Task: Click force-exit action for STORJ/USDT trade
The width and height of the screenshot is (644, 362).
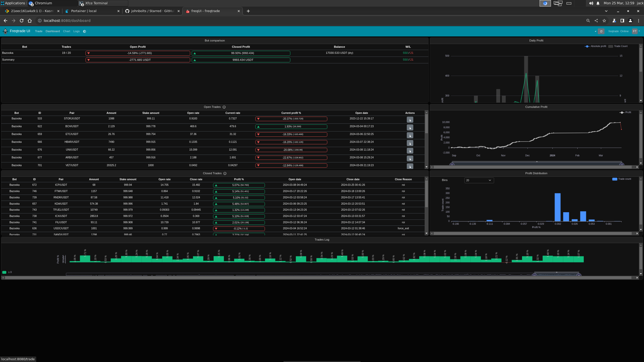Action: coord(410,120)
